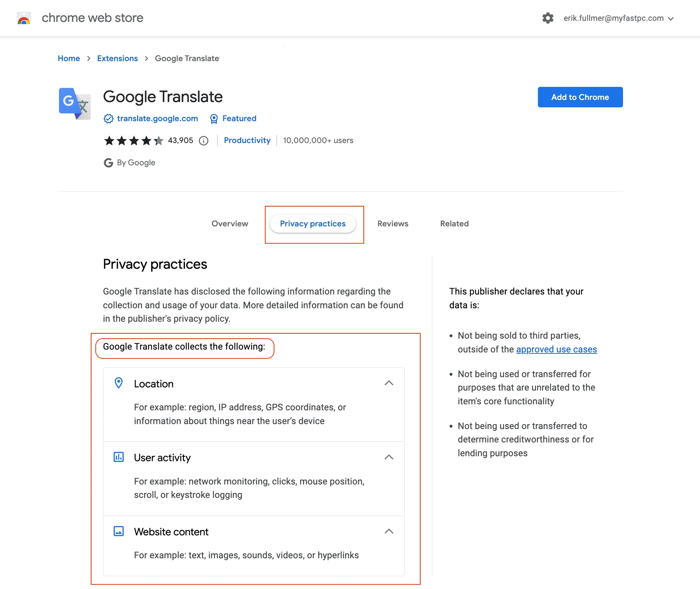Click the verified publisher badge icon
The height and width of the screenshot is (589, 700).
(x=108, y=119)
